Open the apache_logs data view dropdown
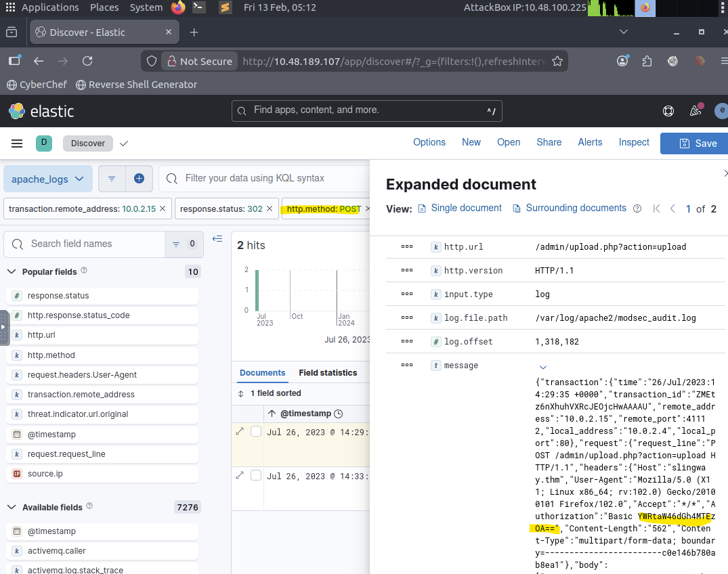This screenshot has height=574, width=728. 47,179
